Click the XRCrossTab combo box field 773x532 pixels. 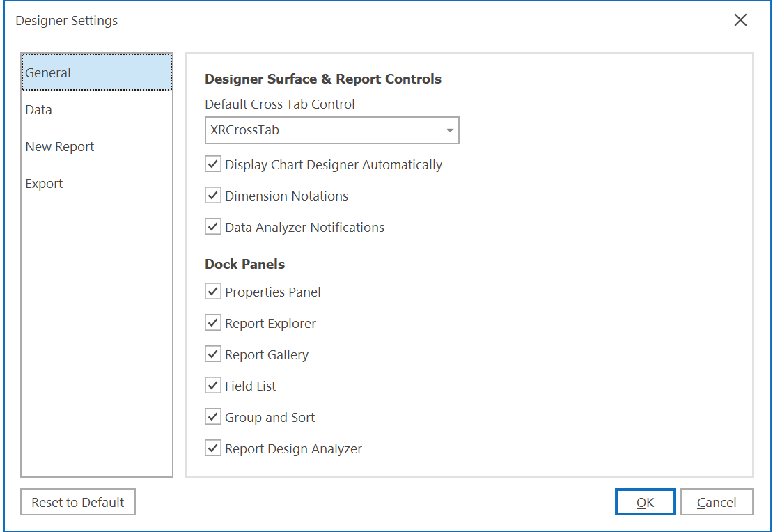323,130
